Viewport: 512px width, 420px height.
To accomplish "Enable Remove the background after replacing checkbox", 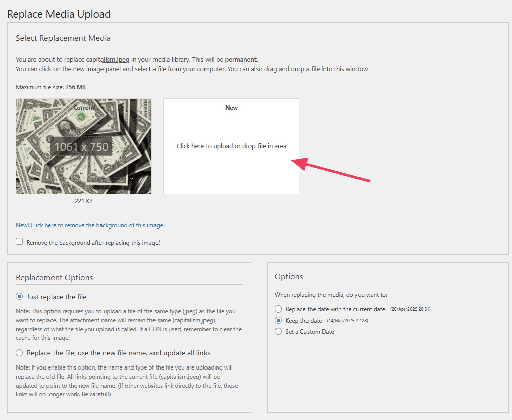I will pyautogui.click(x=19, y=241).
